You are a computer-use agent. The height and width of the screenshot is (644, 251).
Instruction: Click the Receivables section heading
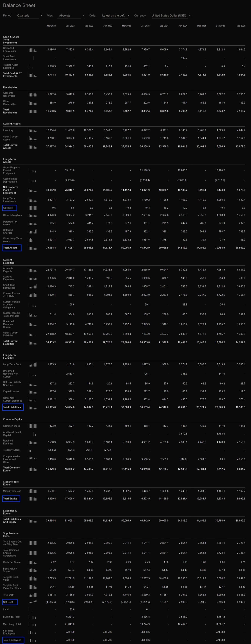coord(10,88)
